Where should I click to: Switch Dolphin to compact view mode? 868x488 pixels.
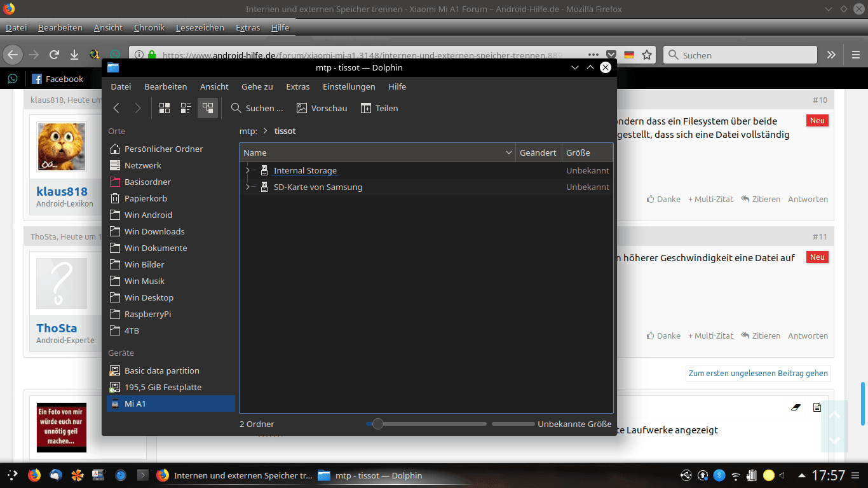click(x=186, y=108)
